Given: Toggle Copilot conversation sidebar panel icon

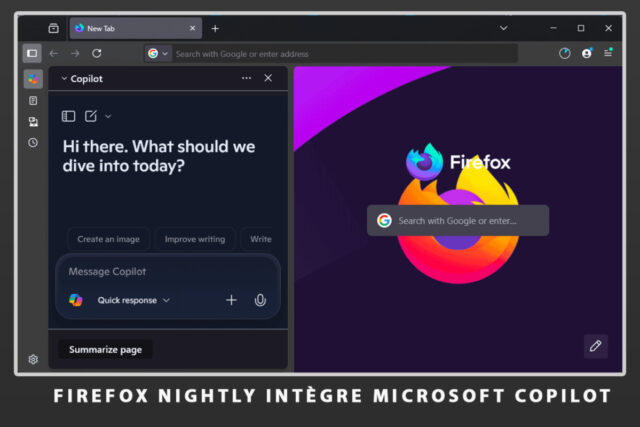Looking at the screenshot, I should (69, 116).
